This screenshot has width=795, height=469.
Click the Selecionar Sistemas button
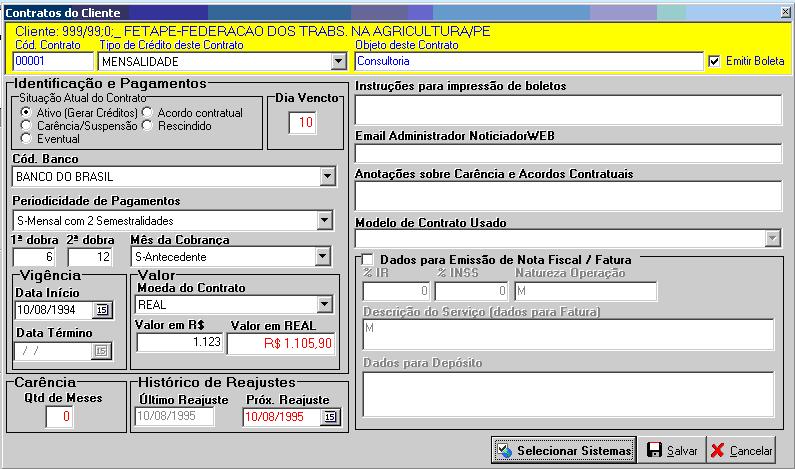coord(564,451)
